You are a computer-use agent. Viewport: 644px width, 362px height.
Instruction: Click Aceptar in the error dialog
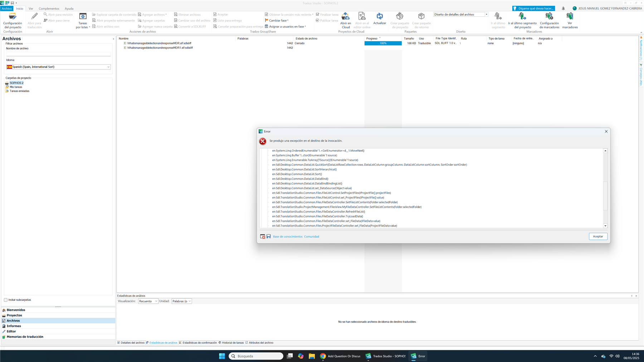coord(597,236)
